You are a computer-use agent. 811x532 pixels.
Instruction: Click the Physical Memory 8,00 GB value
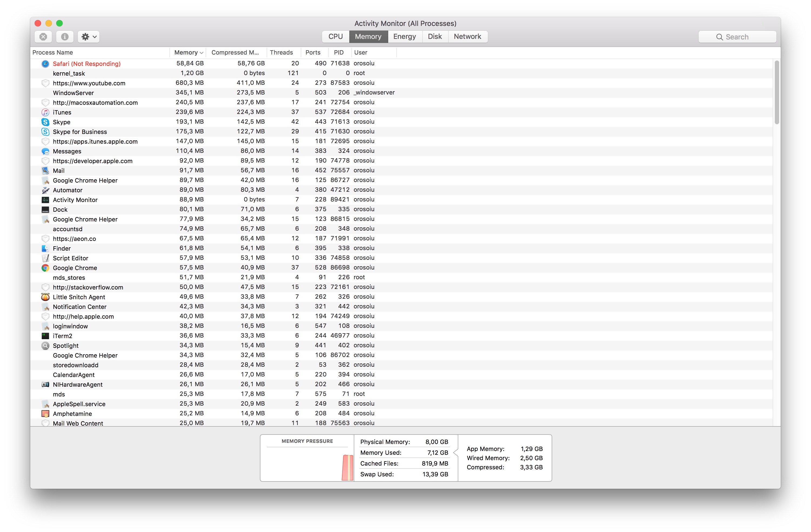[437, 442]
